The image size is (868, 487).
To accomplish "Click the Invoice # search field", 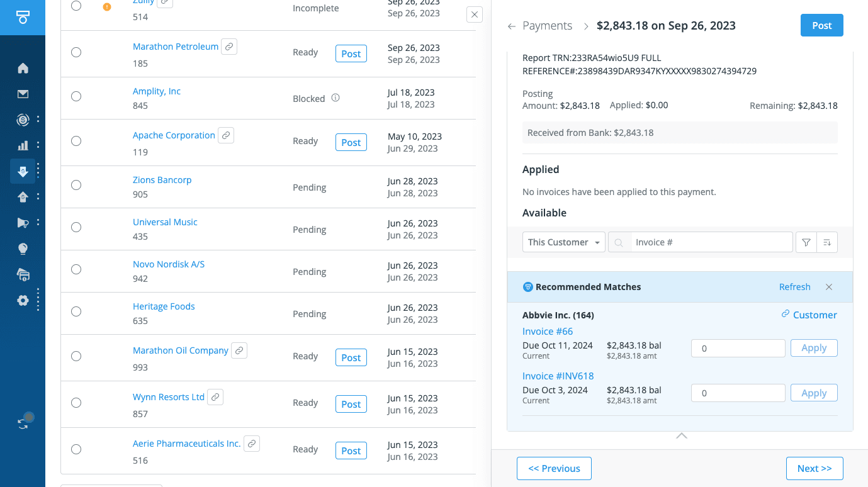I will 710,242.
